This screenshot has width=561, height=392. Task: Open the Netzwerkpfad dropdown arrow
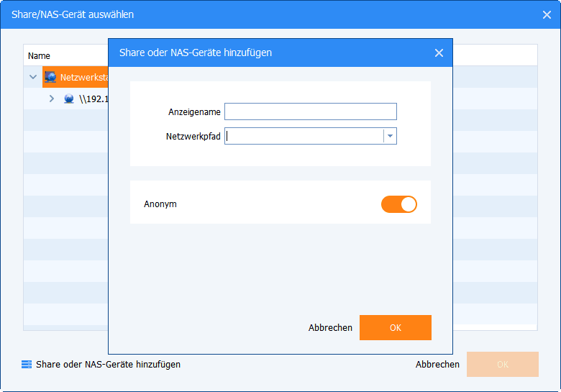click(x=390, y=136)
